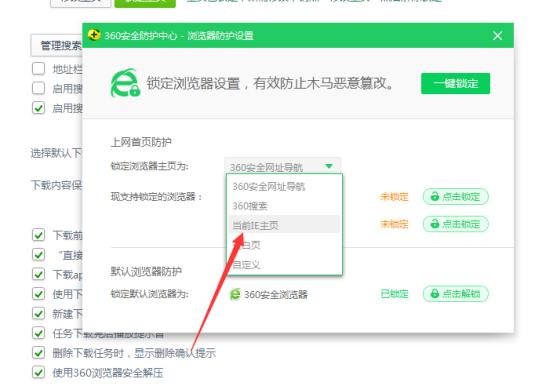The width and height of the screenshot is (554, 387).
Task: Toggle 使用360浏览器安全解压 checkbox
Action: click(38, 372)
